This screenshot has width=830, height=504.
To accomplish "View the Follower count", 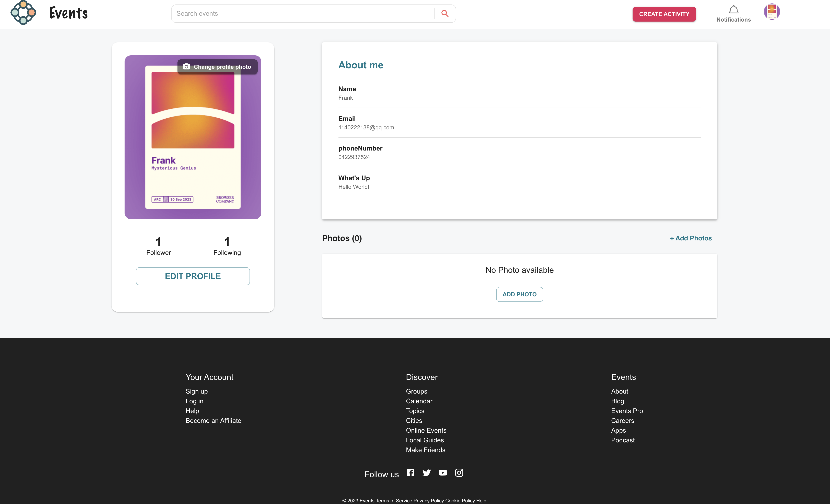I will (158, 245).
